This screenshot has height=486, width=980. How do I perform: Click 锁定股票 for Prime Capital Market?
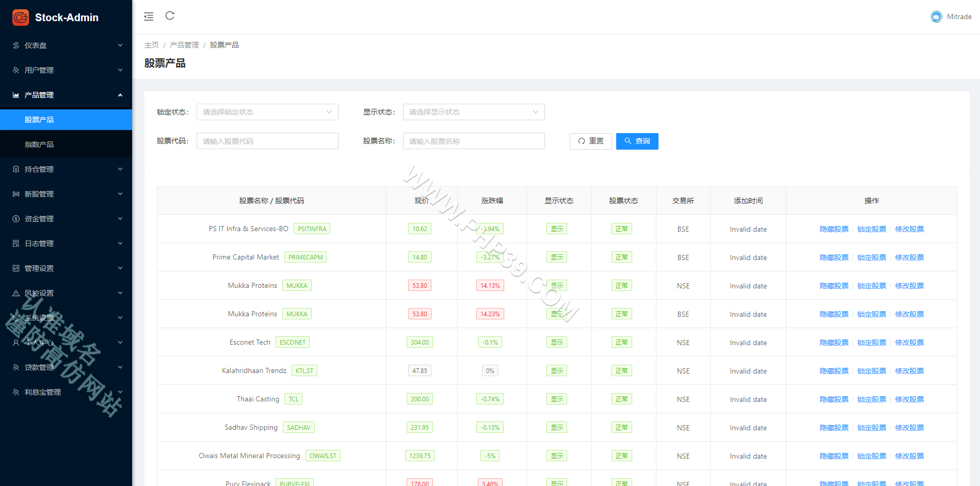872,257
